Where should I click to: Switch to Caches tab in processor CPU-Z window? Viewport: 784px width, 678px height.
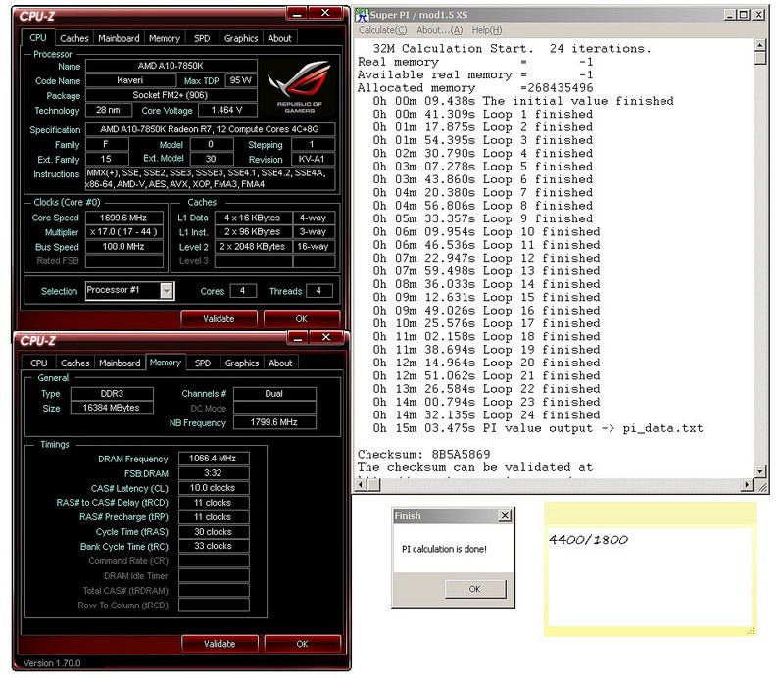click(x=74, y=38)
